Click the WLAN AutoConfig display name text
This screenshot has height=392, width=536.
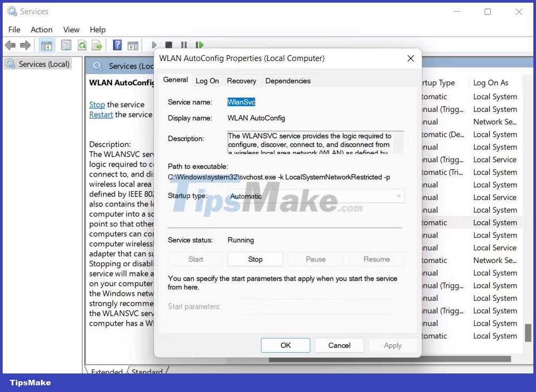(256, 118)
